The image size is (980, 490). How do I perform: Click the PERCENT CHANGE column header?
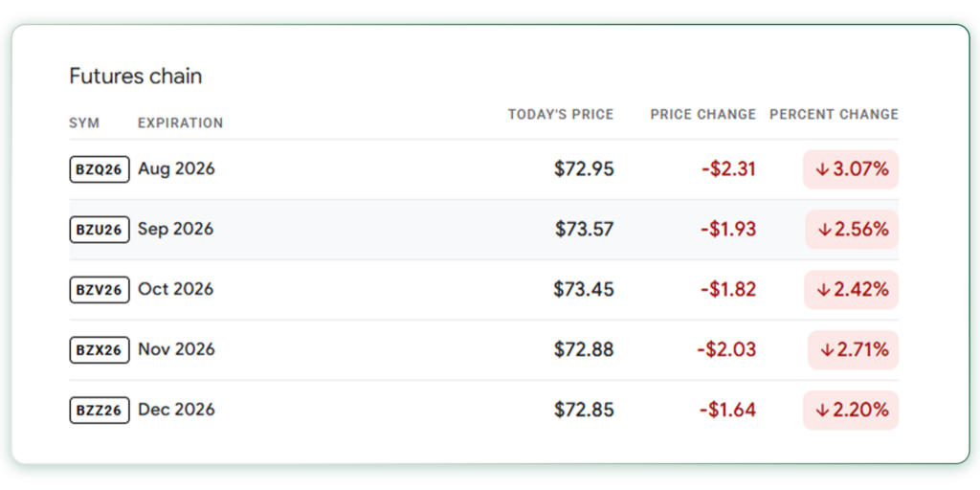pos(834,115)
